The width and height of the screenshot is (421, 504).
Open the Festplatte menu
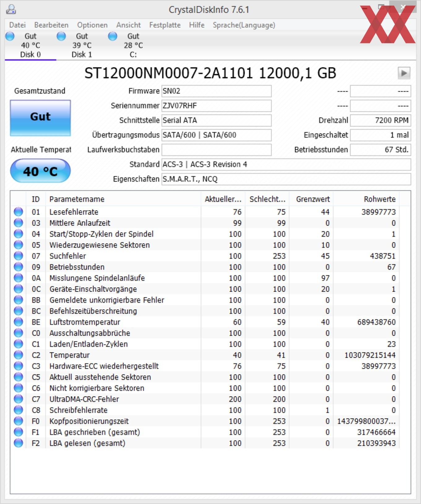pyautogui.click(x=165, y=25)
